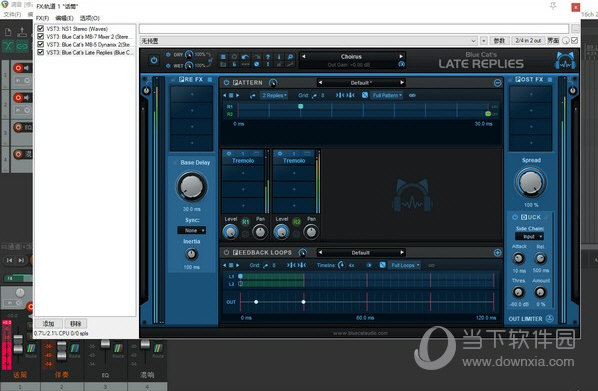598x391 pixels.
Task: Toggle bypass icon on first Tremolo slot
Action: (229, 153)
